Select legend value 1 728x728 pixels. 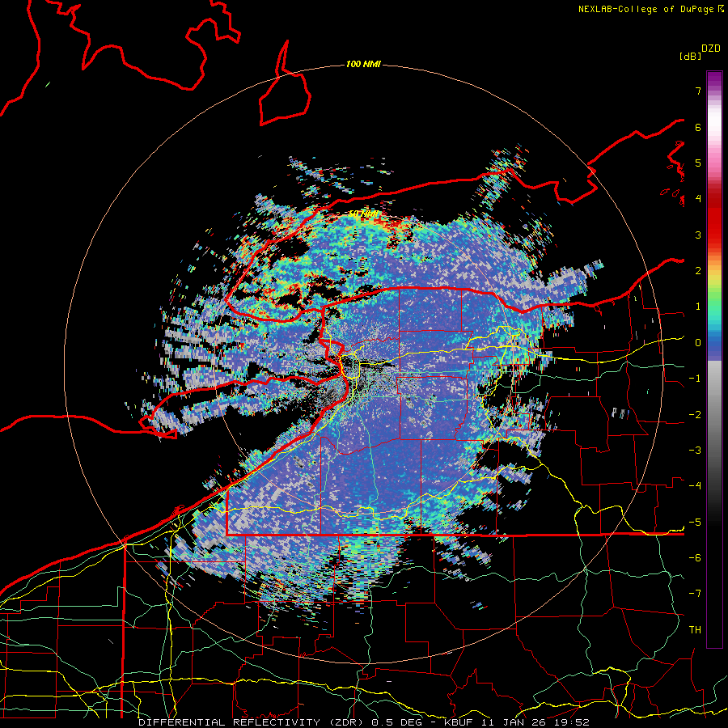(698, 307)
